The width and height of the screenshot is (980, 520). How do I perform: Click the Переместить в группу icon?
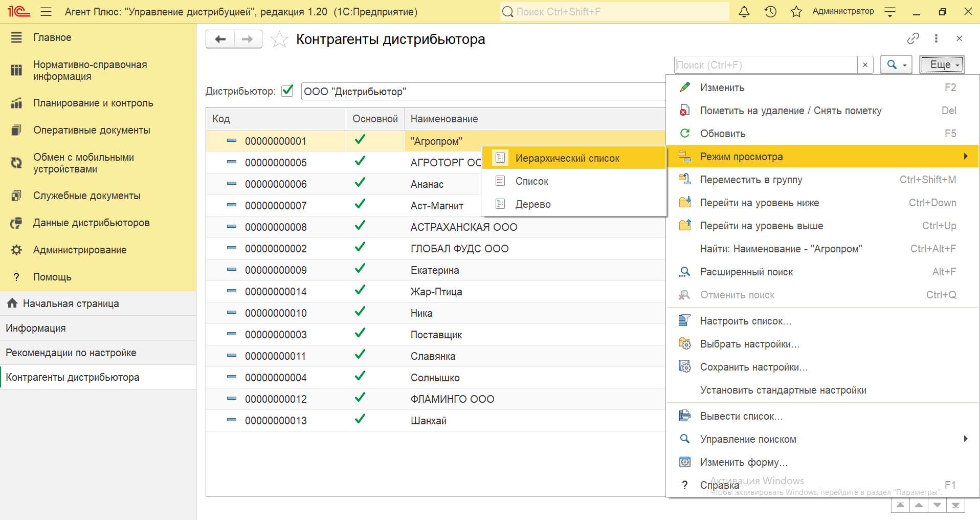[684, 180]
